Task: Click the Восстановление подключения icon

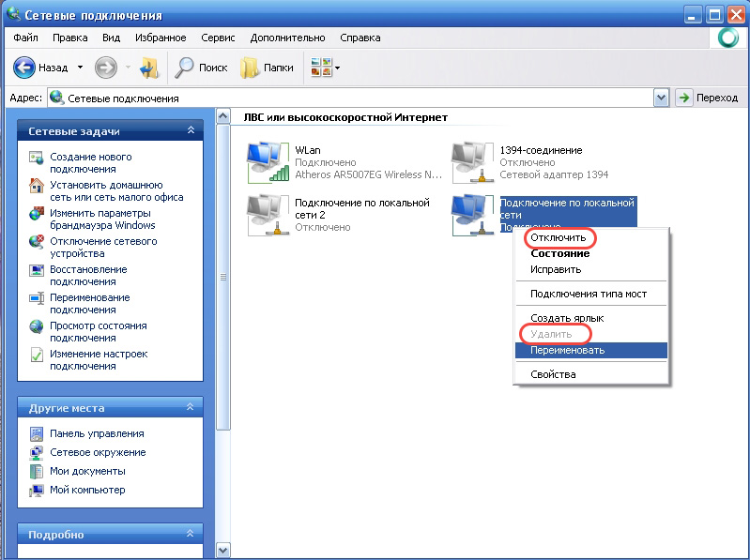Action: (x=37, y=270)
